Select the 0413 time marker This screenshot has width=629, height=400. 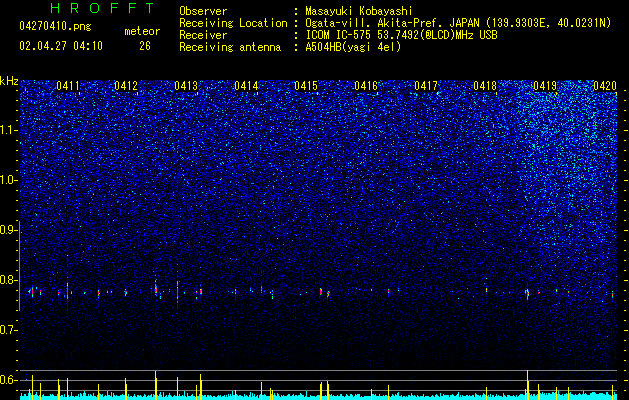coord(186,86)
